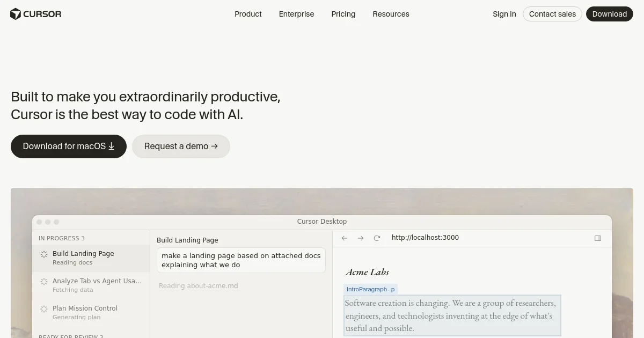Viewport: 644px width, 338px height.
Task: Select the Build Landing Page task
Action: click(91, 258)
